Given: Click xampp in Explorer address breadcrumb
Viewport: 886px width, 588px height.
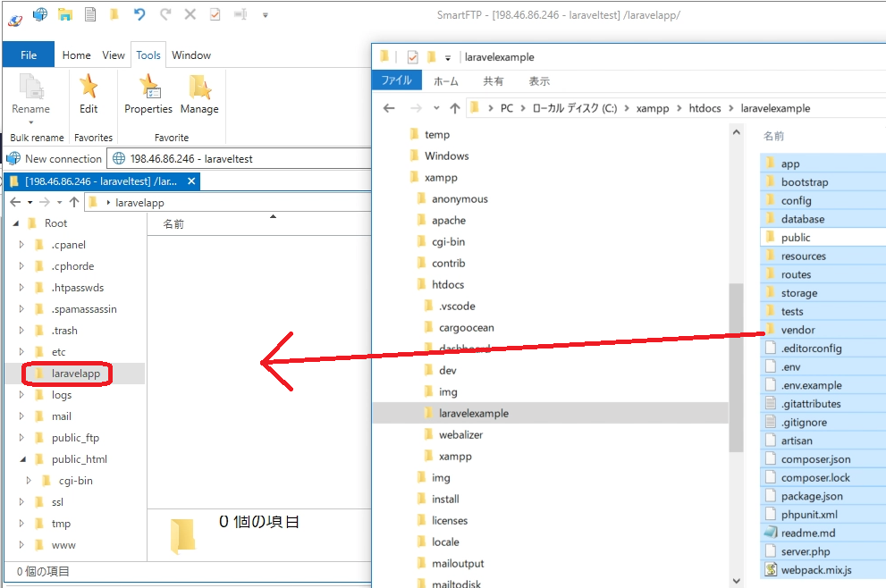Looking at the screenshot, I should click(652, 108).
